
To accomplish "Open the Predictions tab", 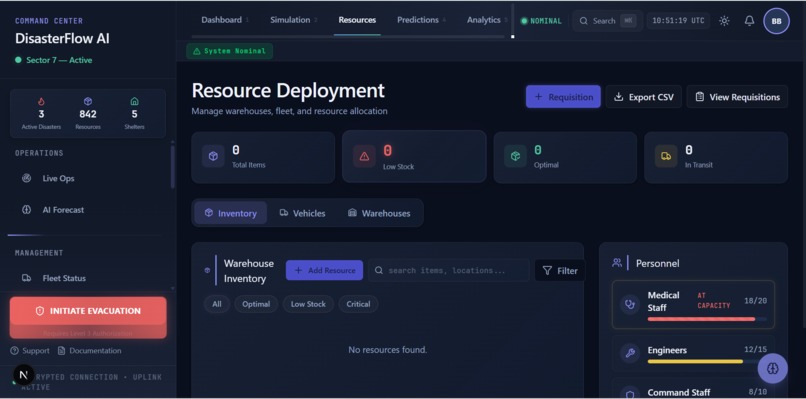I will pos(418,20).
